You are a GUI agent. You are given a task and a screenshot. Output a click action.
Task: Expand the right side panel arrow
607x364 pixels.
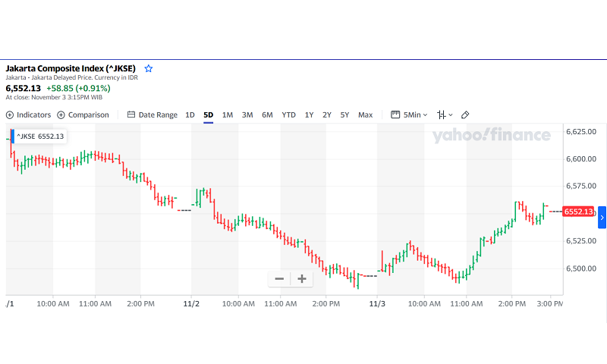[x=602, y=218]
